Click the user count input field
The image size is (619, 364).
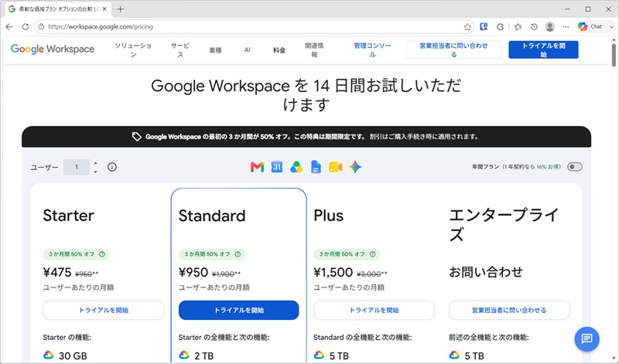77,167
